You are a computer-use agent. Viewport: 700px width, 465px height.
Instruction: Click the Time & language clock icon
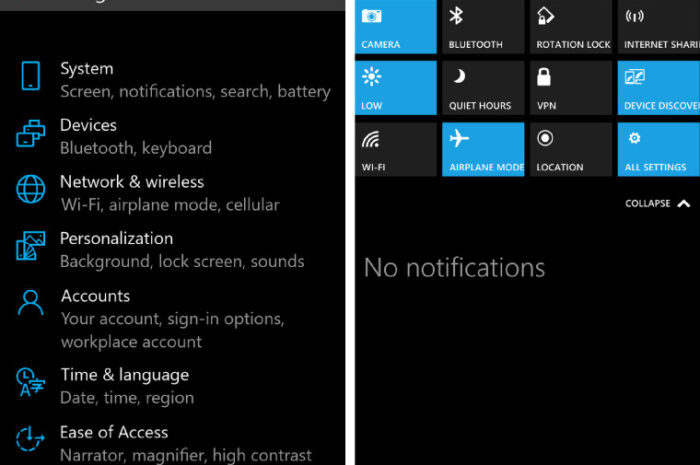(x=30, y=382)
